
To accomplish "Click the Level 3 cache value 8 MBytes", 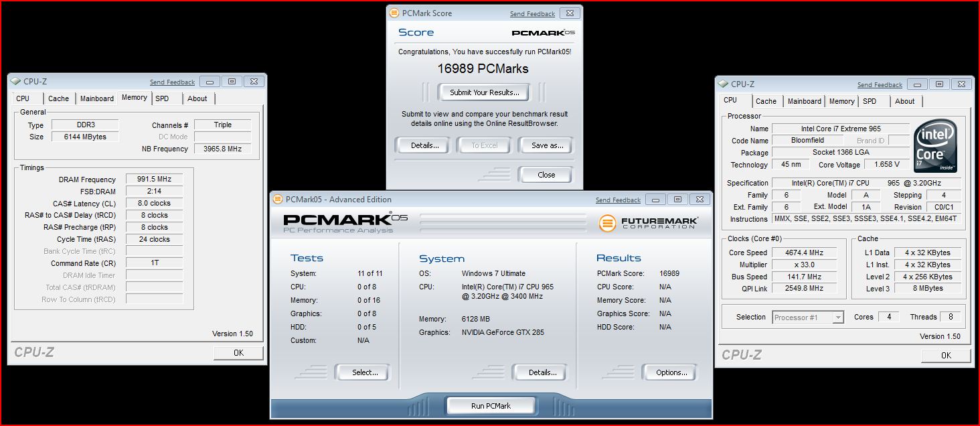I will pyautogui.click(x=927, y=289).
